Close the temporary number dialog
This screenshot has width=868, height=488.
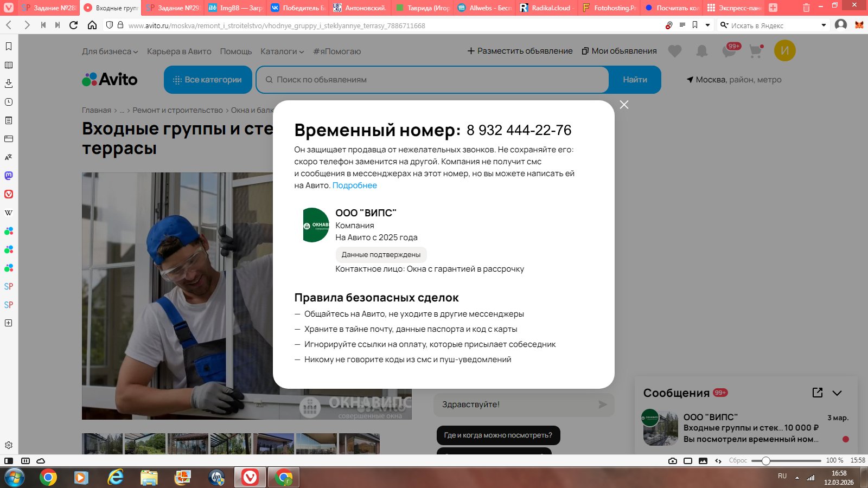pos(624,105)
